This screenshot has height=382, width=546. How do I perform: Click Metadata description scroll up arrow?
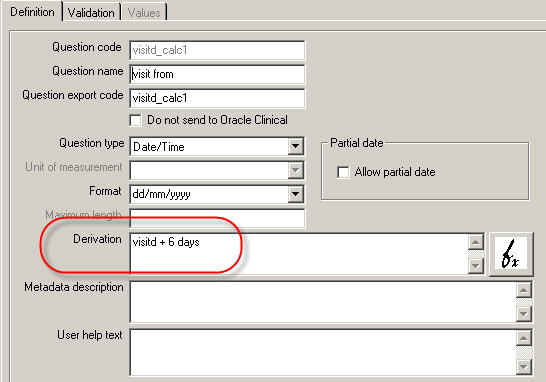tap(524, 290)
